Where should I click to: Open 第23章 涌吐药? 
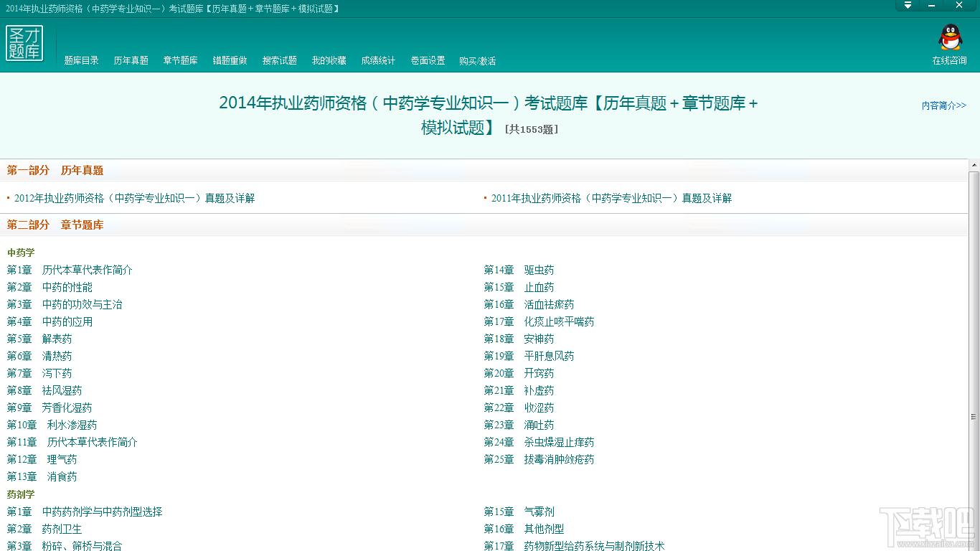click(519, 425)
